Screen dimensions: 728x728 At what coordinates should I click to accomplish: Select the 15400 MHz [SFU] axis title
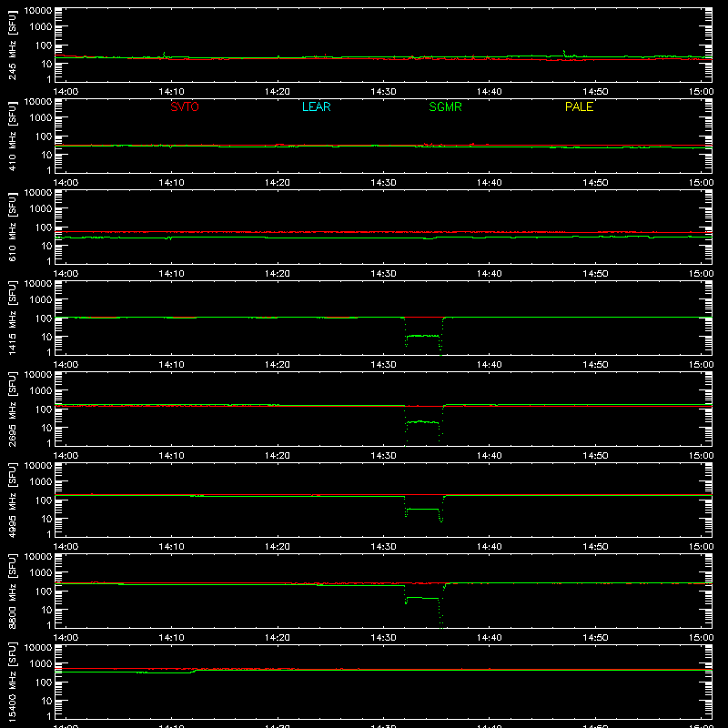point(13,682)
